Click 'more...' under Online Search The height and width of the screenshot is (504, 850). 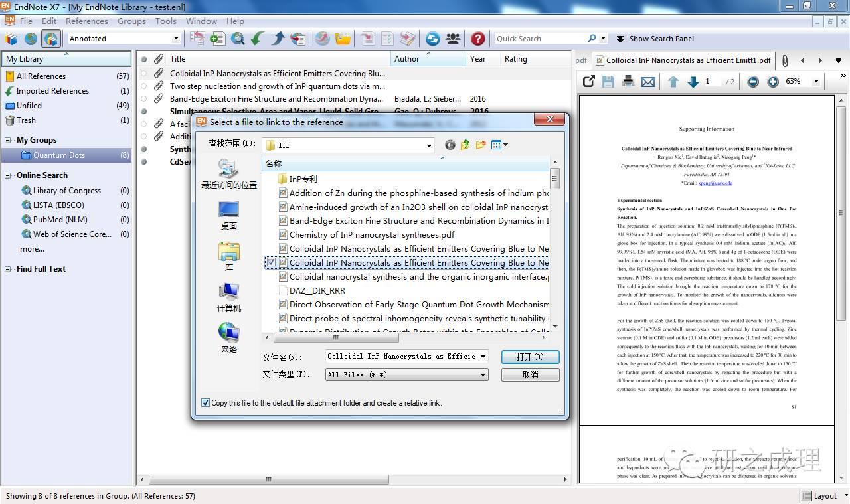click(x=32, y=249)
